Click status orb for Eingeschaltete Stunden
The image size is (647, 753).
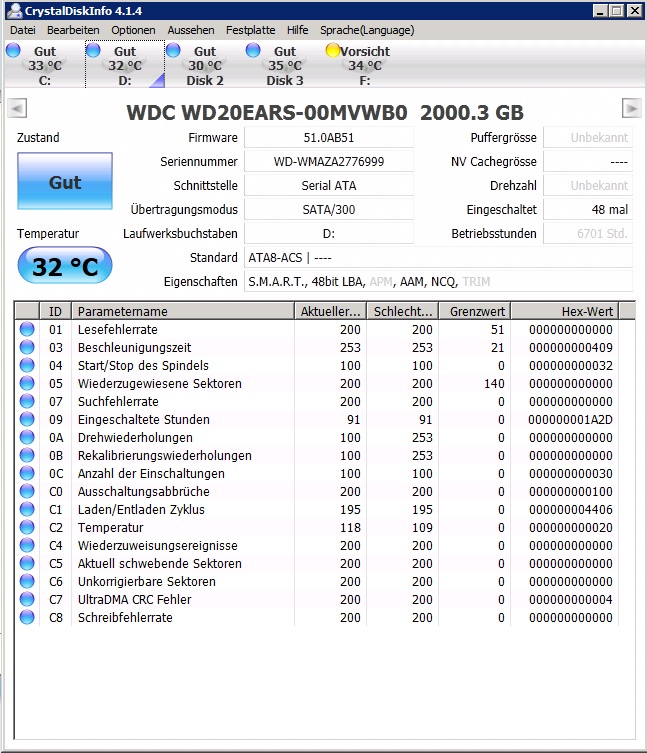pos(27,419)
